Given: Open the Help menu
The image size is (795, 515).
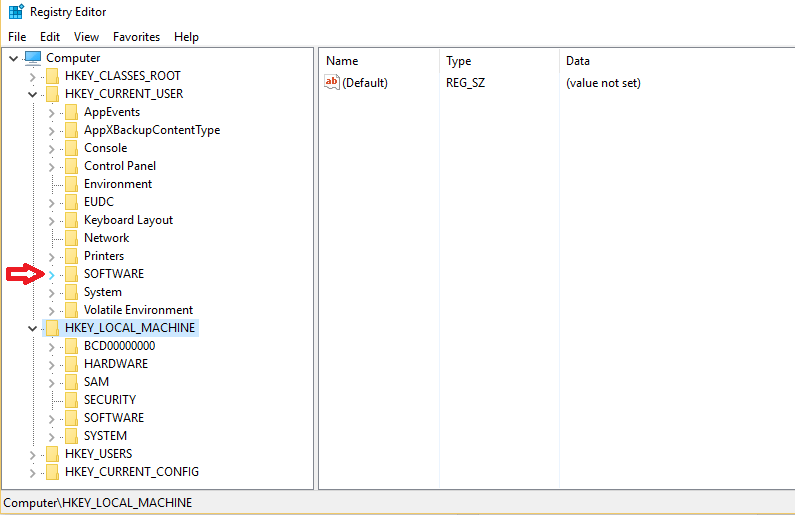Looking at the screenshot, I should tap(186, 37).
